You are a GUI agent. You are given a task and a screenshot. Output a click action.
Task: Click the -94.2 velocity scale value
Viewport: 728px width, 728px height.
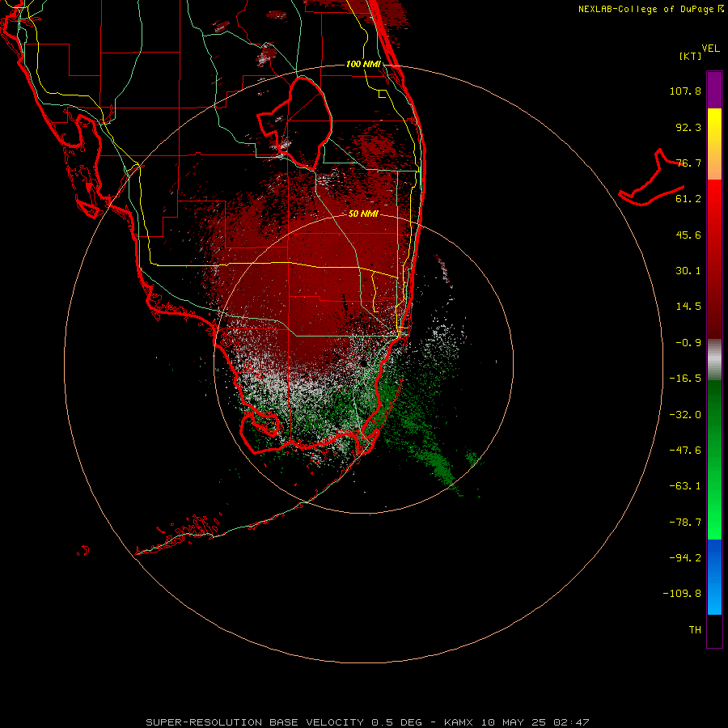click(x=685, y=558)
